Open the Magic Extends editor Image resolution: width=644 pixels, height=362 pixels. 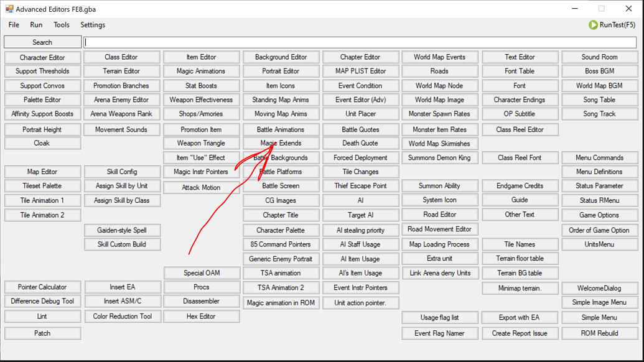click(x=281, y=143)
